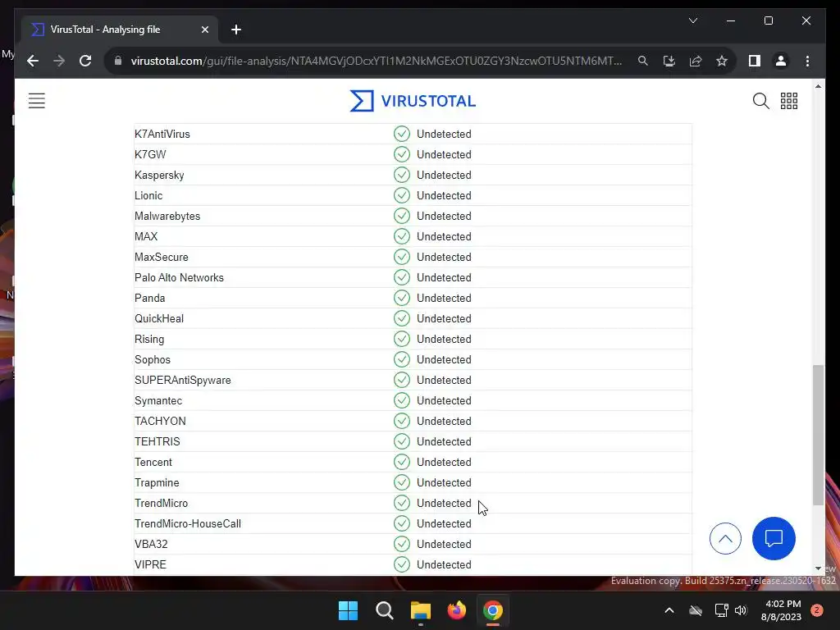Click the Rising row checkmark icon
Screen dimensions: 840x630
(402, 339)
